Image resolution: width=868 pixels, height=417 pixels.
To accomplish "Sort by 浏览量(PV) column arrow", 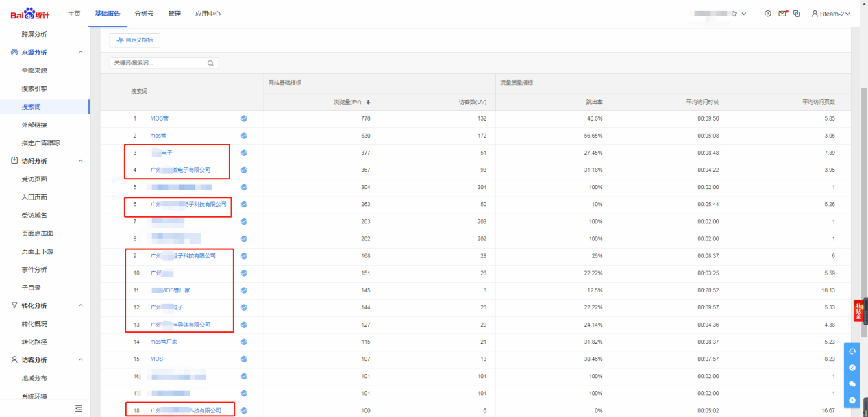I will [x=368, y=102].
